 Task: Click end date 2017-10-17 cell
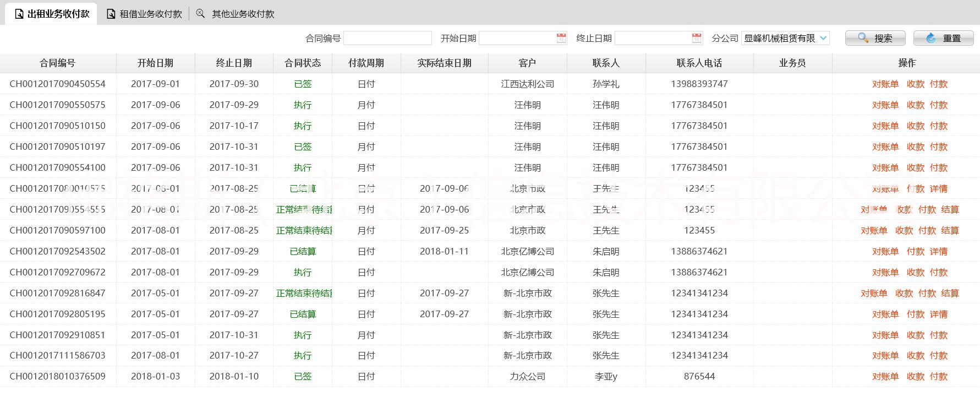pyautogui.click(x=234, y=126)
